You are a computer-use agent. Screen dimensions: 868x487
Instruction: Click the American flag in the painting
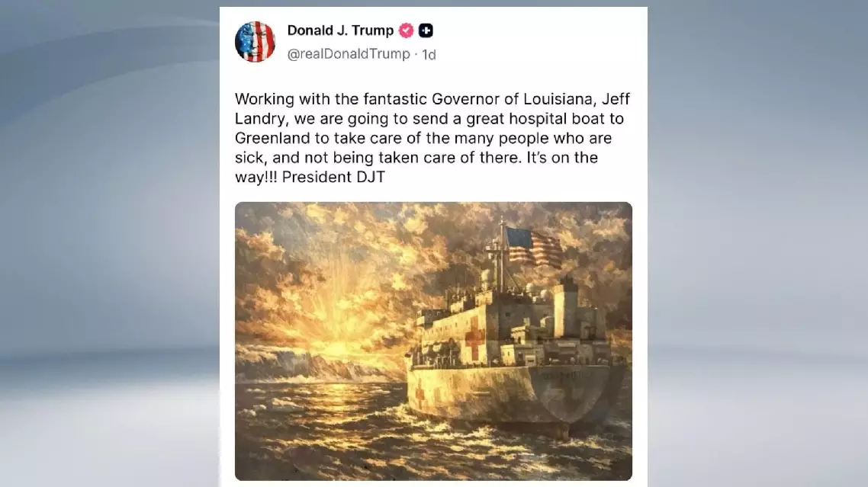pos(535,247)
